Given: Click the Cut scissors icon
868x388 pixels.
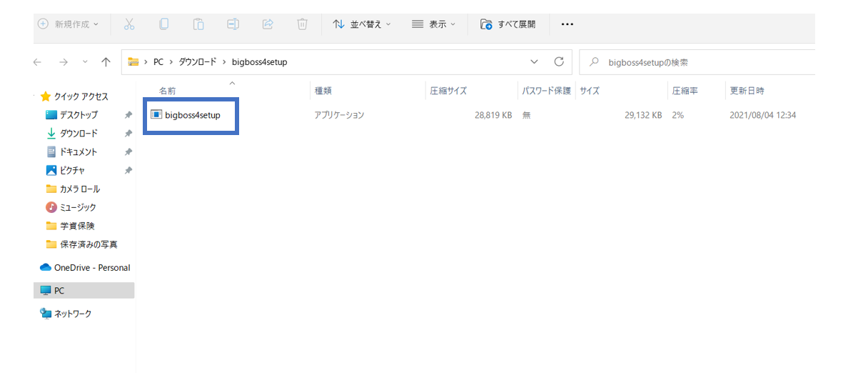Looking at the screenshot, I should coord(129,24).
